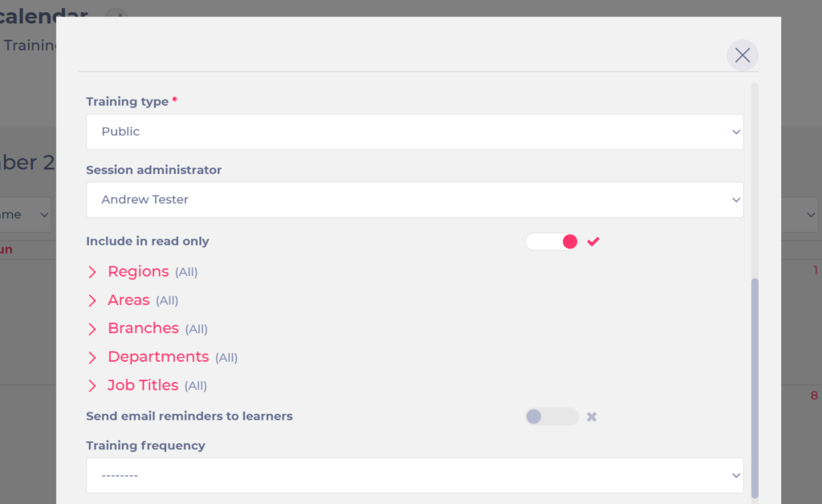The image size is (822, 504).
Task: Click the Regions link text
Action: [x=138, y=271]
